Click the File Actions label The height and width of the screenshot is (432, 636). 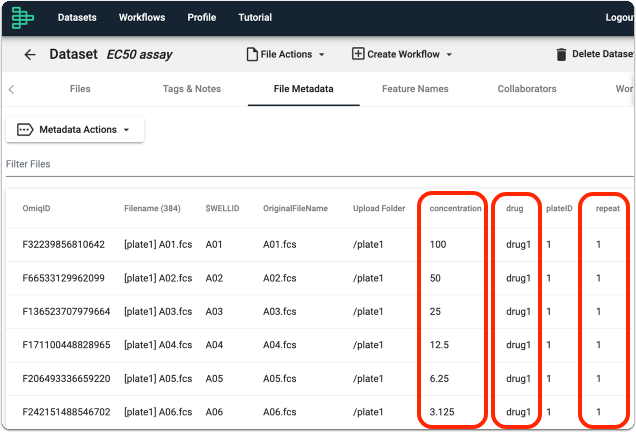point(286,54)
